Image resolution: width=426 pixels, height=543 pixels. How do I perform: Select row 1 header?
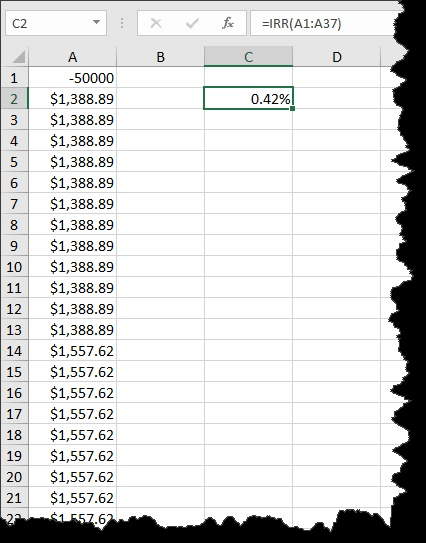point(14,78)
